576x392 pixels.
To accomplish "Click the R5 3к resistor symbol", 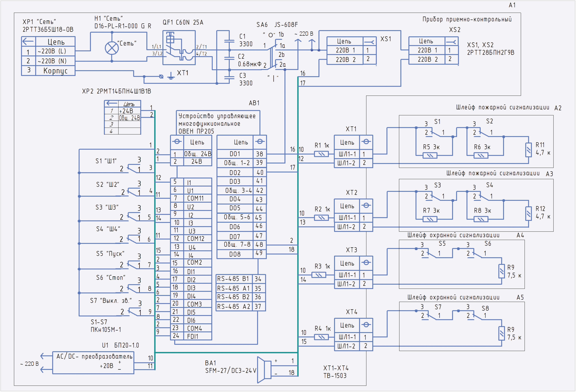I will pos(430,156).
